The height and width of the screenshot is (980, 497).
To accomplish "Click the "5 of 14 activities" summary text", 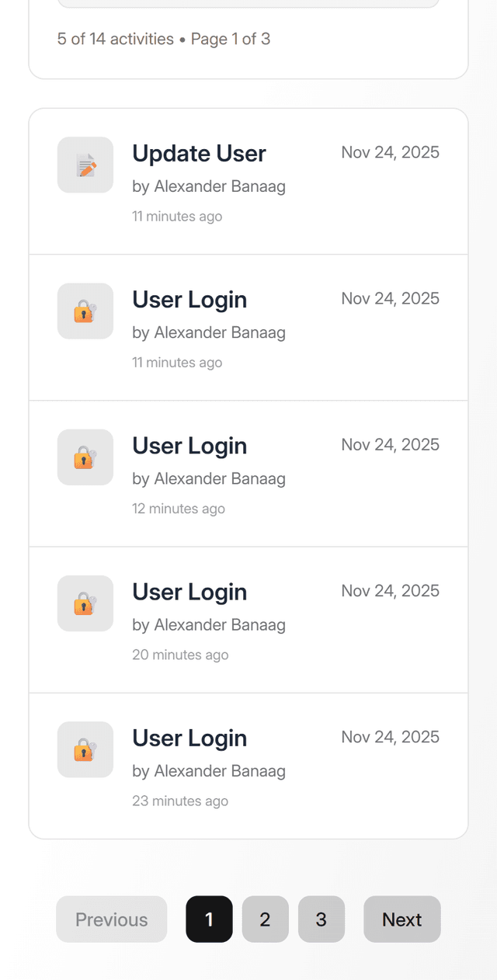I will coord(115,39).
